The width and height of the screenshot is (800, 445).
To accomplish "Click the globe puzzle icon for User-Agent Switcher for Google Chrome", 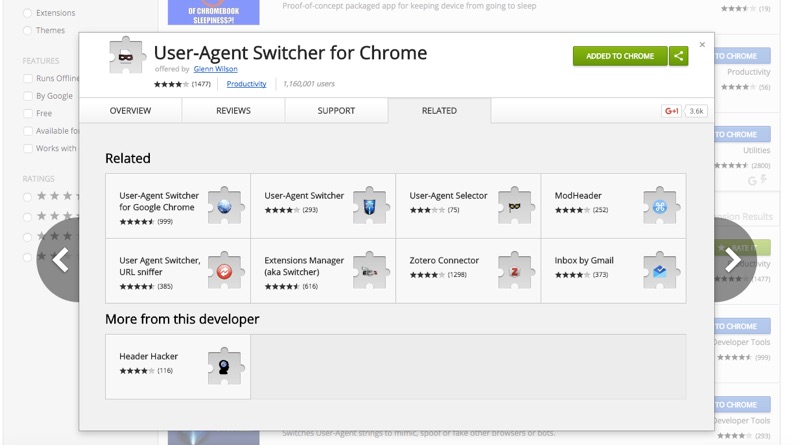I will [224, 206].
